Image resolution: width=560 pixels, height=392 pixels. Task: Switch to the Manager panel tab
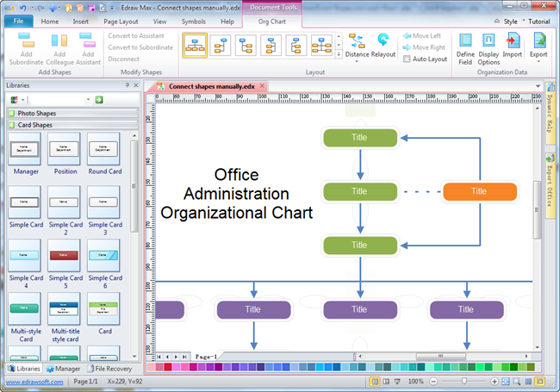[x=64, y=369]
